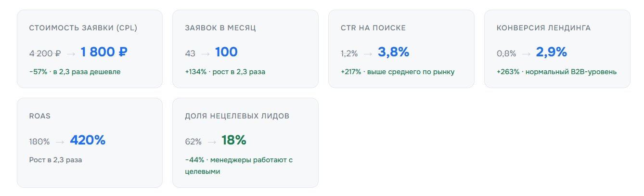Select the CTR НА ПОИСКЕ card title

click(373, 28)
